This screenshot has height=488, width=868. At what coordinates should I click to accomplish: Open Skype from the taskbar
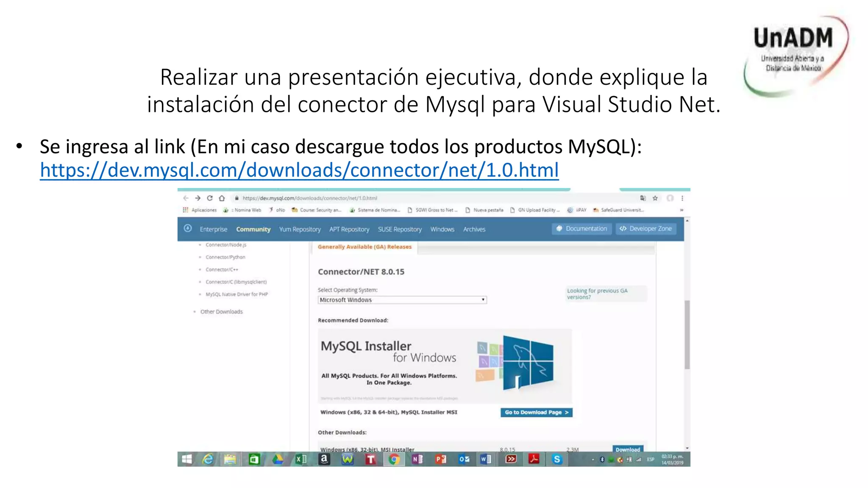click(x=557, y=459)
